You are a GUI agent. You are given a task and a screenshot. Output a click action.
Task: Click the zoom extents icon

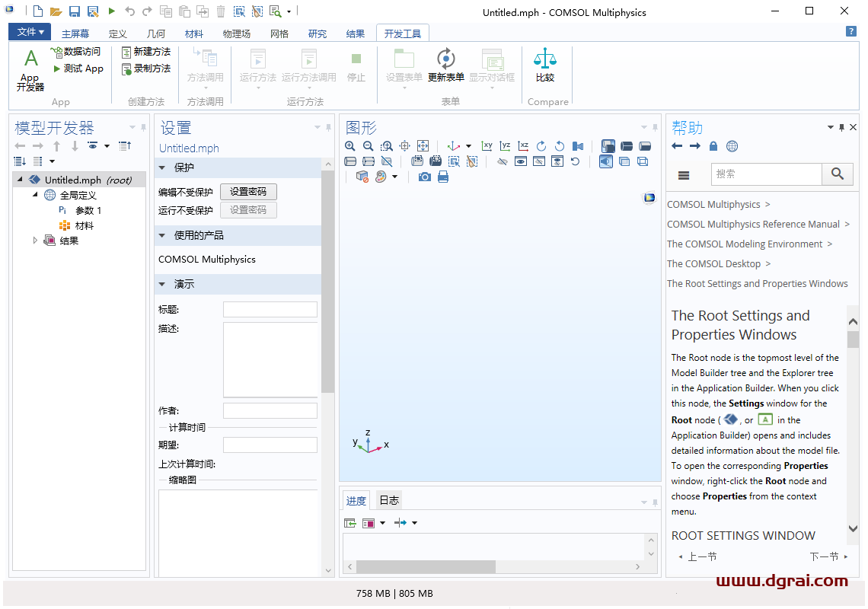pos(423,146)
